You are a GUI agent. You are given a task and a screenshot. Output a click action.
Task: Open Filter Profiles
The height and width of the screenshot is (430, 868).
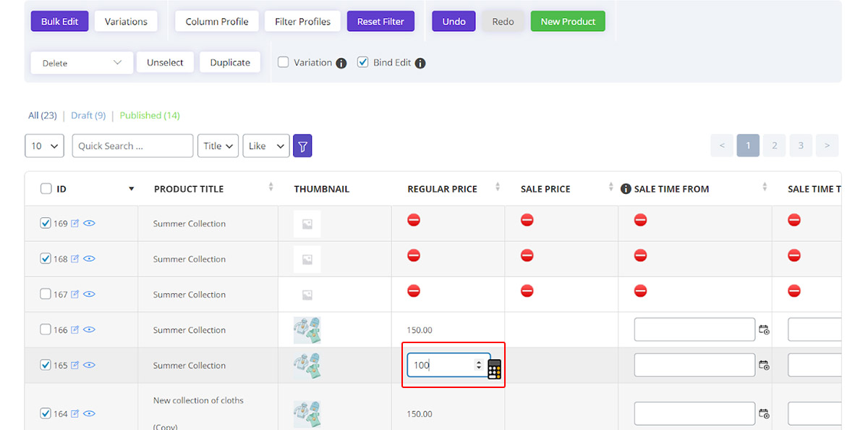[302, 21]
